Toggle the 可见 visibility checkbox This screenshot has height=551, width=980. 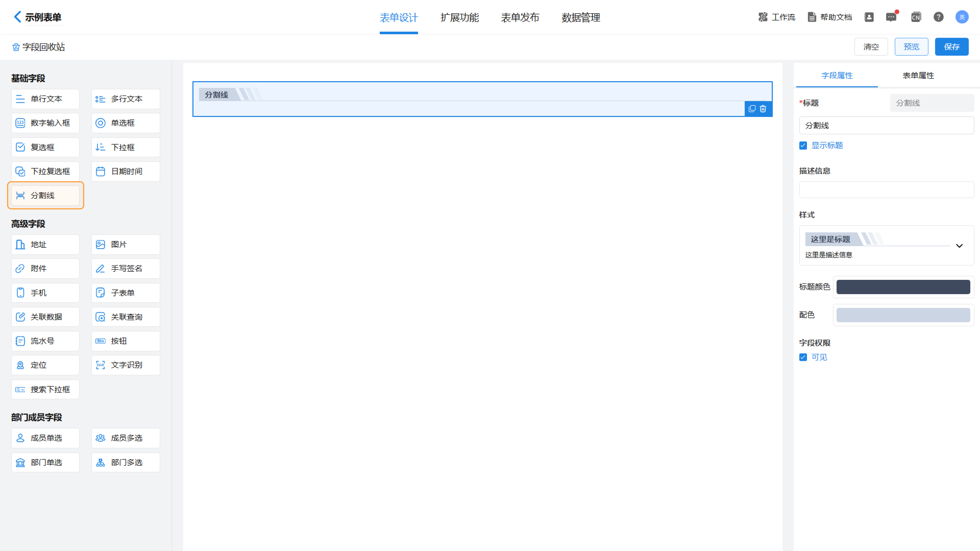point(803,357)
